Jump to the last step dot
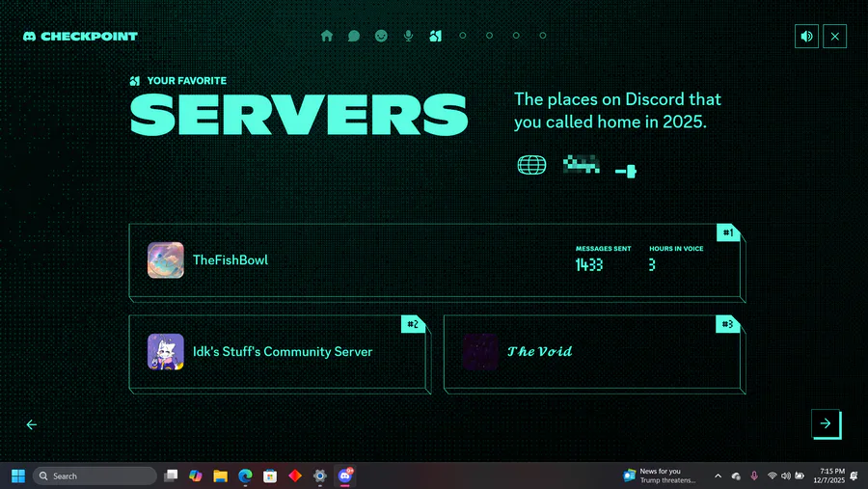 [543, 36]
